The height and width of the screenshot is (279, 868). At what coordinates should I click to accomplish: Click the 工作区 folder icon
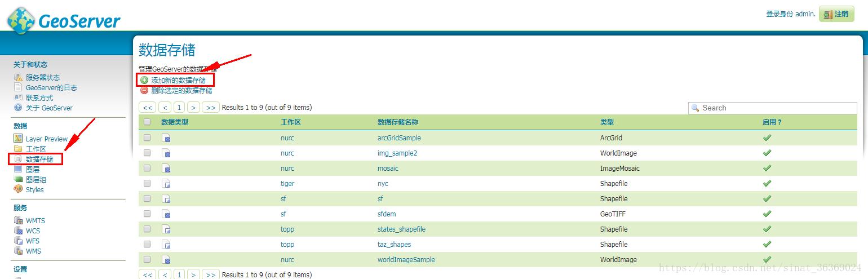coord(18,149)
